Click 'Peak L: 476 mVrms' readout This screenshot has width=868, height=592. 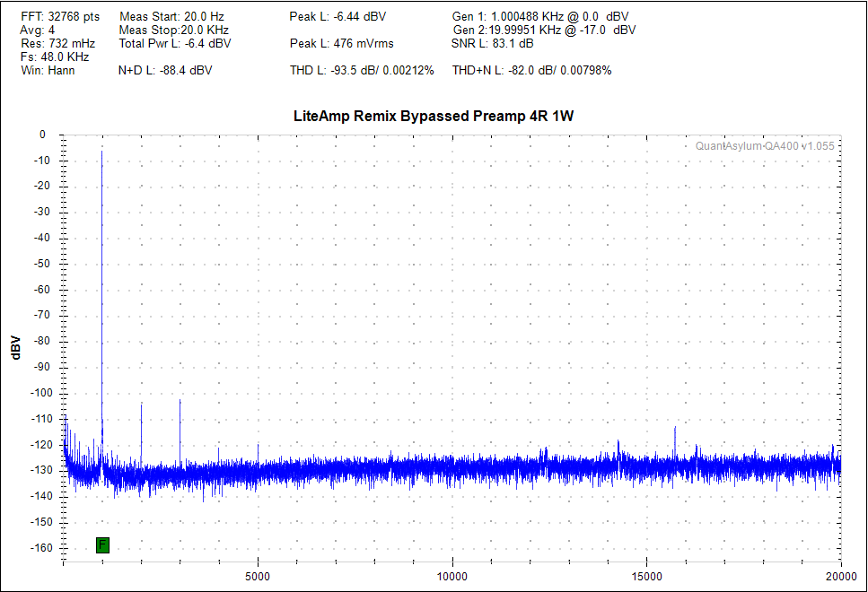click(342, 43)
